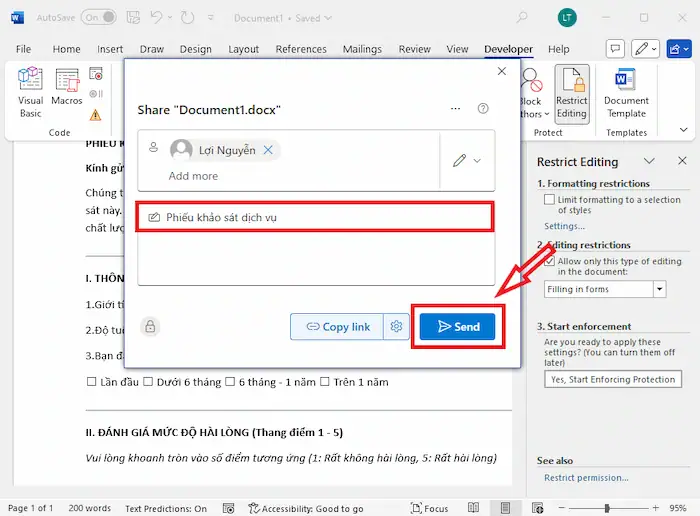Open link settings gear icon
This screenshot has width=700, height=516.
pos(397,327)
